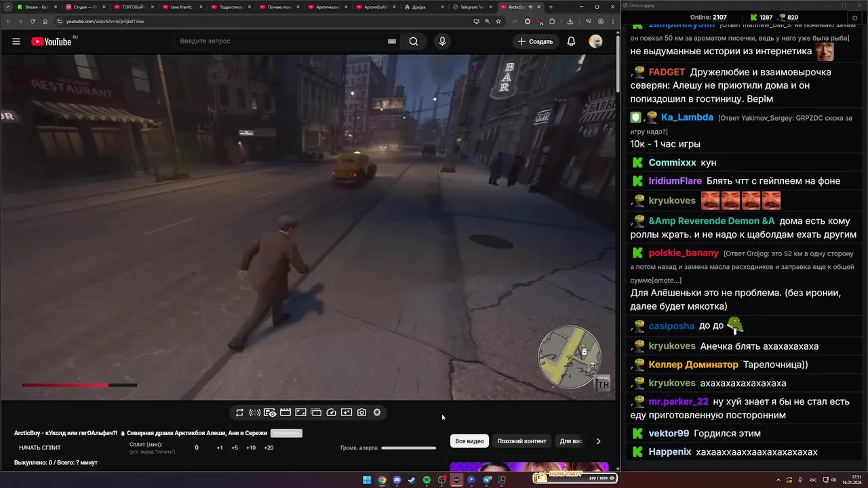Click the monitor-with-eye icon below video
The image size is (868, 488).
270,412
